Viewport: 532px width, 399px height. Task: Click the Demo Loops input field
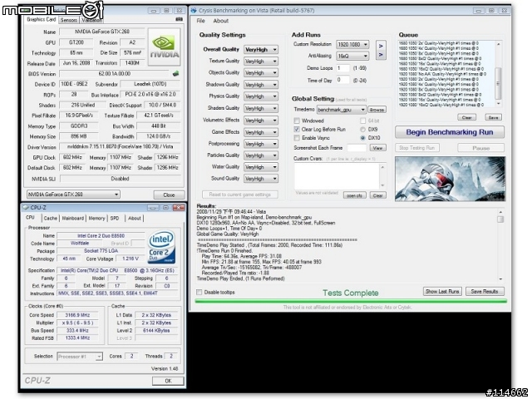[342, 68]
